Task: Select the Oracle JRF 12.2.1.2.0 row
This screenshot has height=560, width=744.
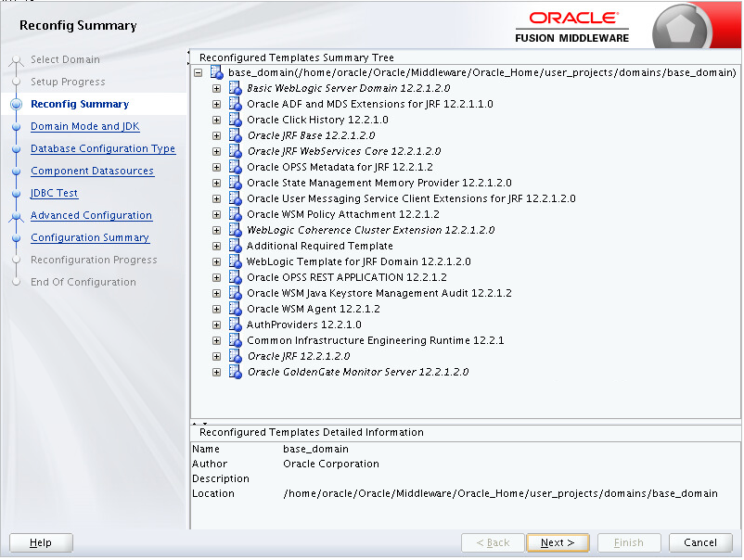Action: (x=299, y=356)
